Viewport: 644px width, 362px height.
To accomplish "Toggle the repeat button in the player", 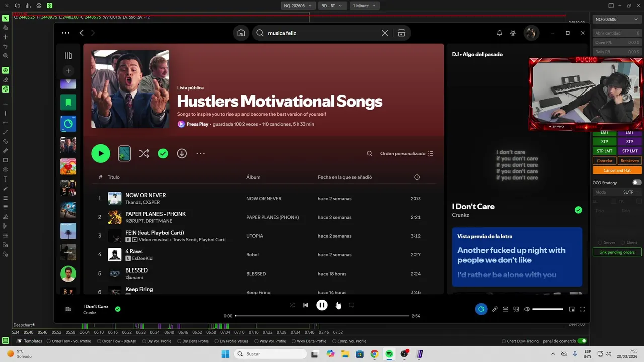I will click(x=352, y=305).
